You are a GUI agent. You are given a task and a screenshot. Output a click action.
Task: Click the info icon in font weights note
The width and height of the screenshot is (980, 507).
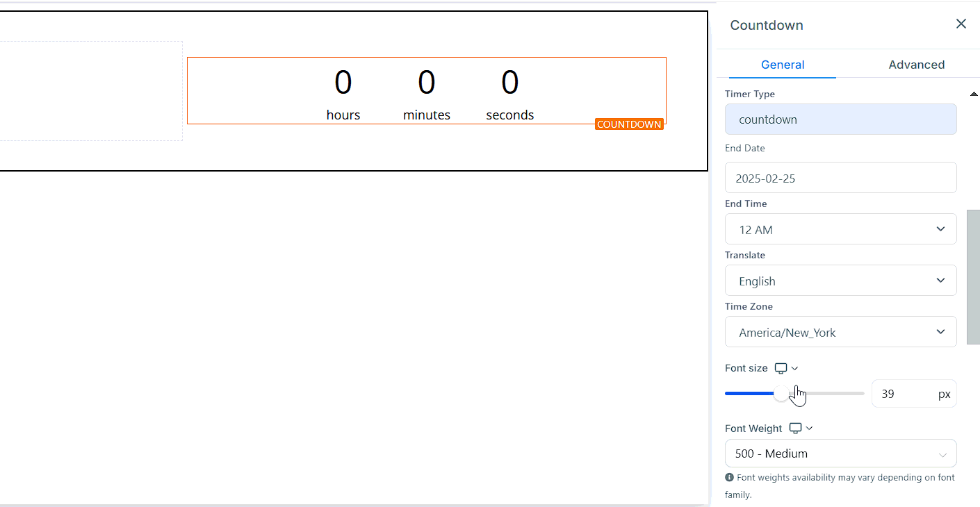(729, 478)
